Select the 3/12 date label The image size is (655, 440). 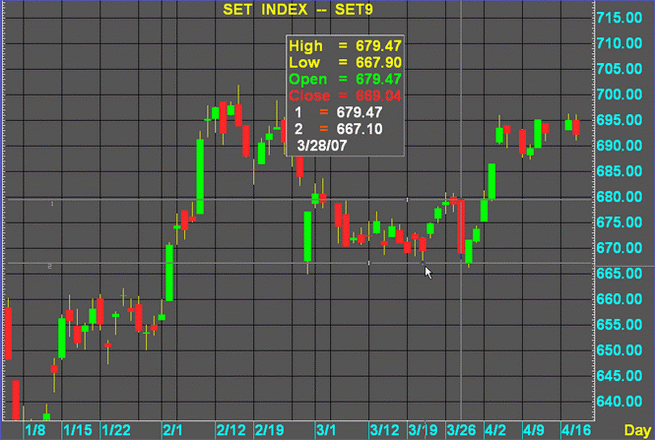pyautogui.click(x=385, y=430)
